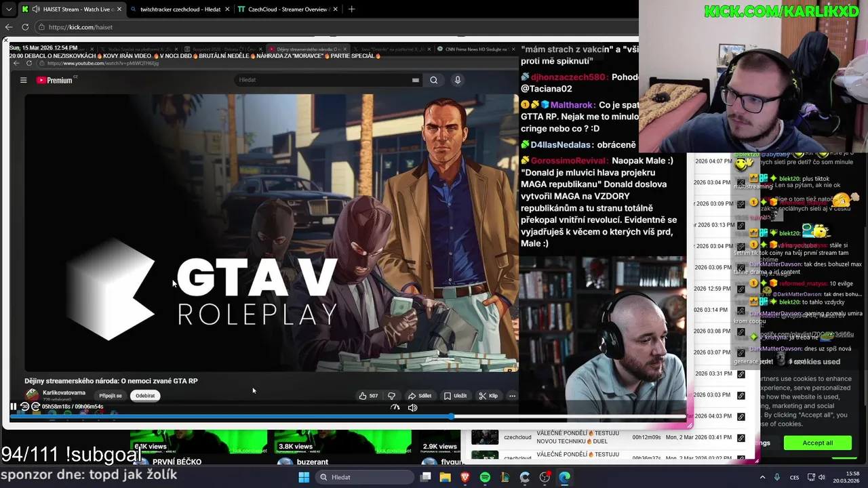The image size is (868, 488).
Task: Open the Karlikovatovarna channel avatar
Action: (31, 394)
